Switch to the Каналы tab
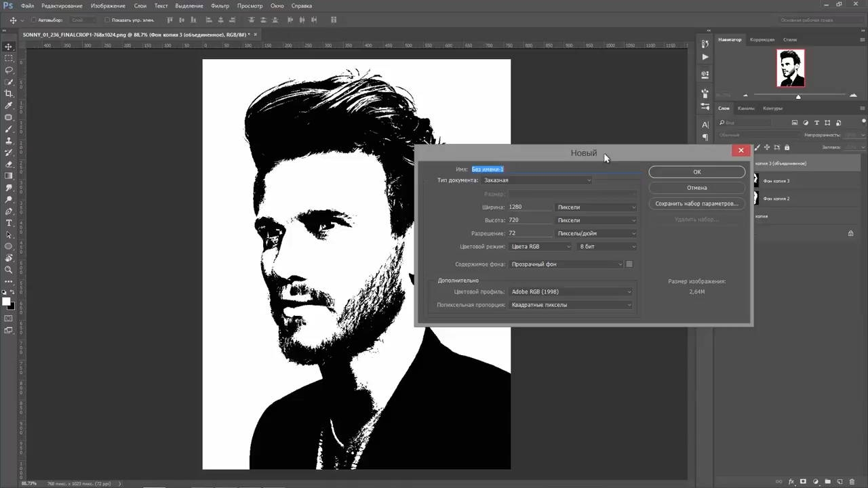Viewport: 868px width, 488px height. [x=746, y=108]
